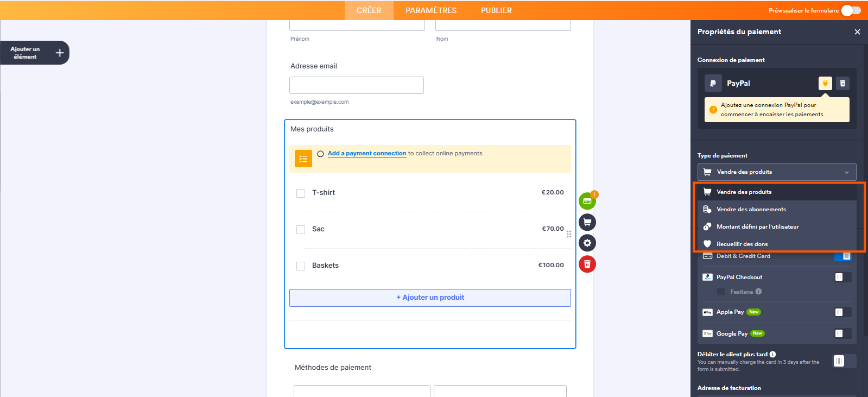Check the T-shirt product checkbox
The image size is (868, 397).
click(301, 193)
